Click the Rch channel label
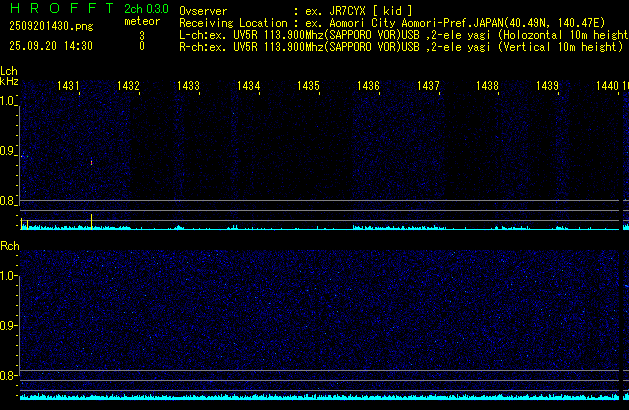The height and width of the screenshot is (410, 629). (9, 246)
